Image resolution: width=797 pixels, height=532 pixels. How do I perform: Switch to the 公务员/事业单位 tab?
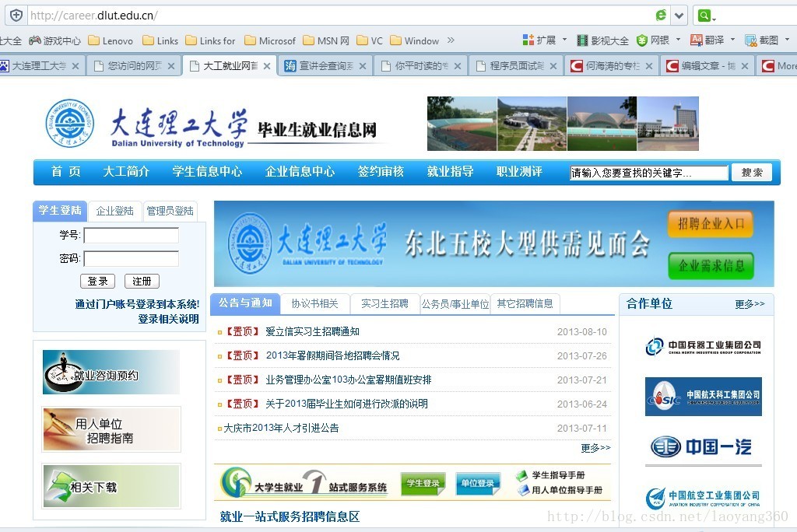tap(455, 304)
